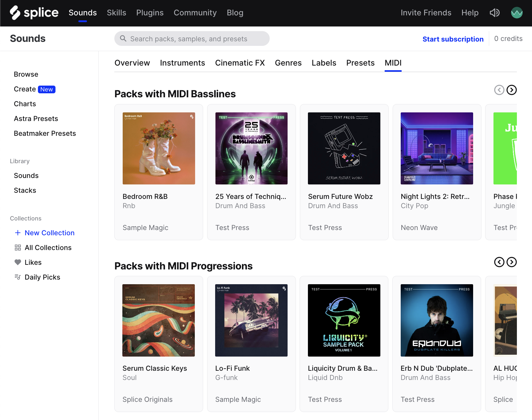
Task: Click the search magnifier icon
Action: [123, 38]
